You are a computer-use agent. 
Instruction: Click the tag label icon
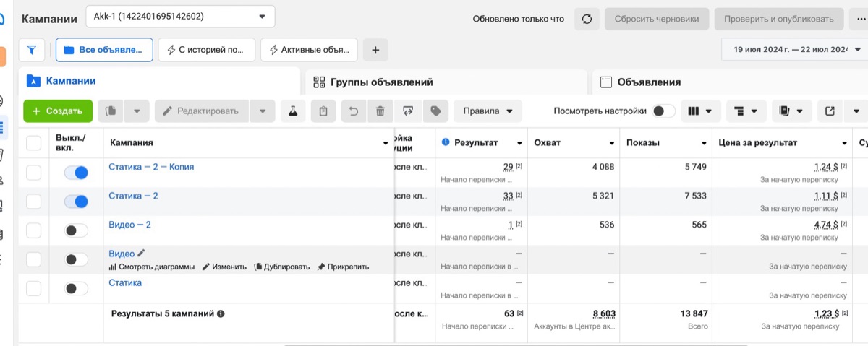point(435,111)
